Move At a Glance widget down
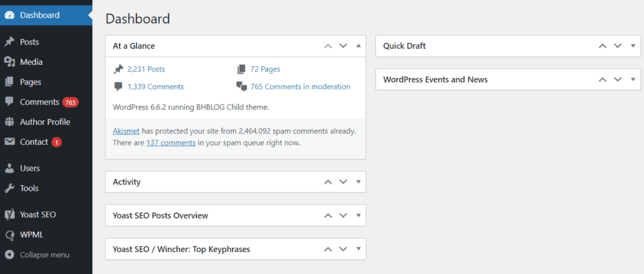This screenshot has height=274, width=644. [x=343, y=46]
